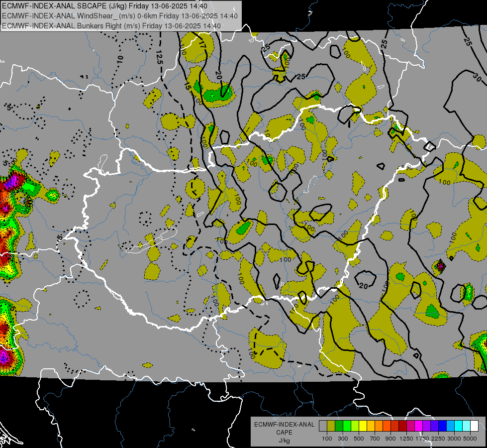Click the 700 tick label in legend
The width and height of the screenshot is (487, 448).
coord(375,439)
